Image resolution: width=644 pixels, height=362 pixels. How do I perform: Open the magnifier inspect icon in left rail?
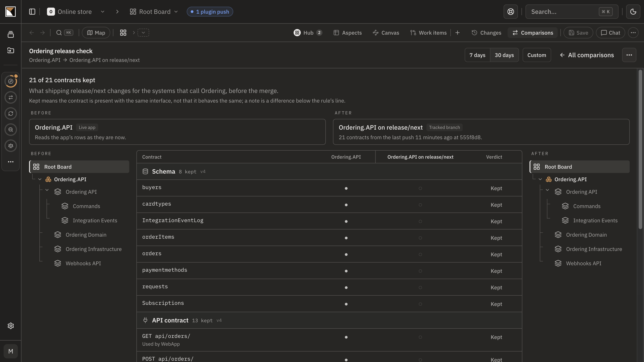pos(11,130)
